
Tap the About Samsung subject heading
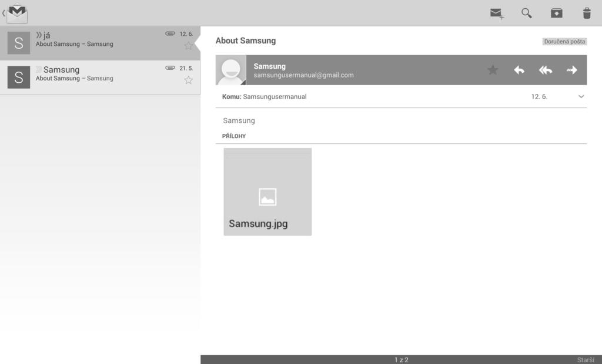point(245,41)
